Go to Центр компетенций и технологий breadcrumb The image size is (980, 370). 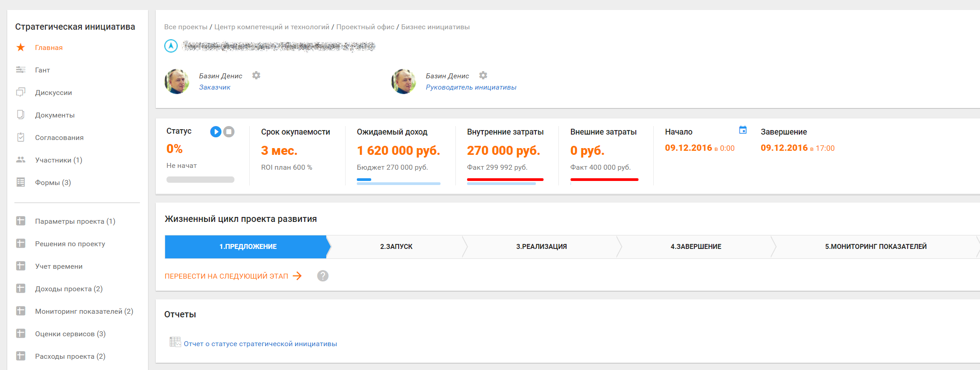(272, 27)
